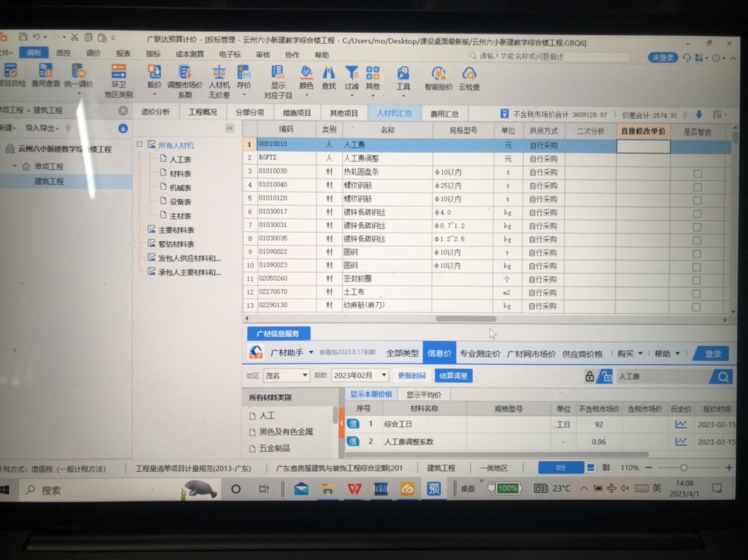Viewport: 748px width, 560px height.
Task: Tick 是否暂估 checkbox for 圆钢 t row
Action: 697,254
